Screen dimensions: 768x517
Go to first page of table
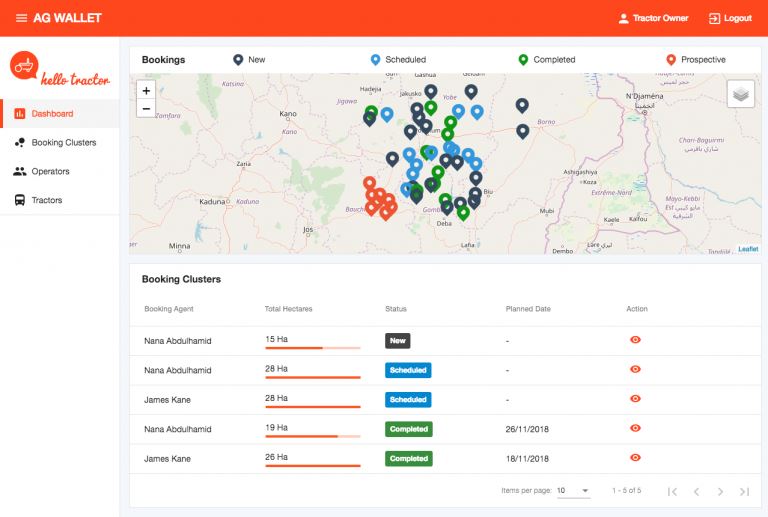(x=672, y=492)
